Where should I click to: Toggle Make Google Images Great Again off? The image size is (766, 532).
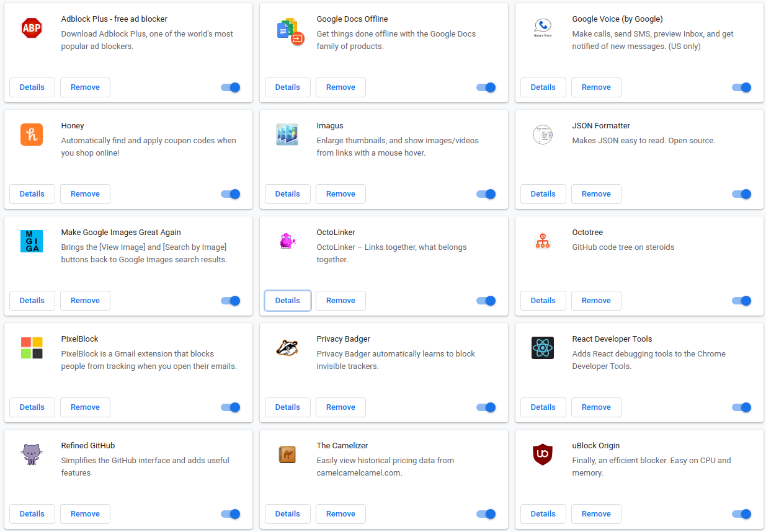(x=231, y=301)
